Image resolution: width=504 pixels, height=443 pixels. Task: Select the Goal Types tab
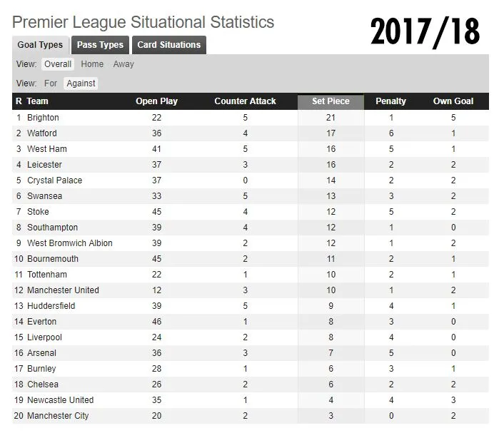[40, 45]
